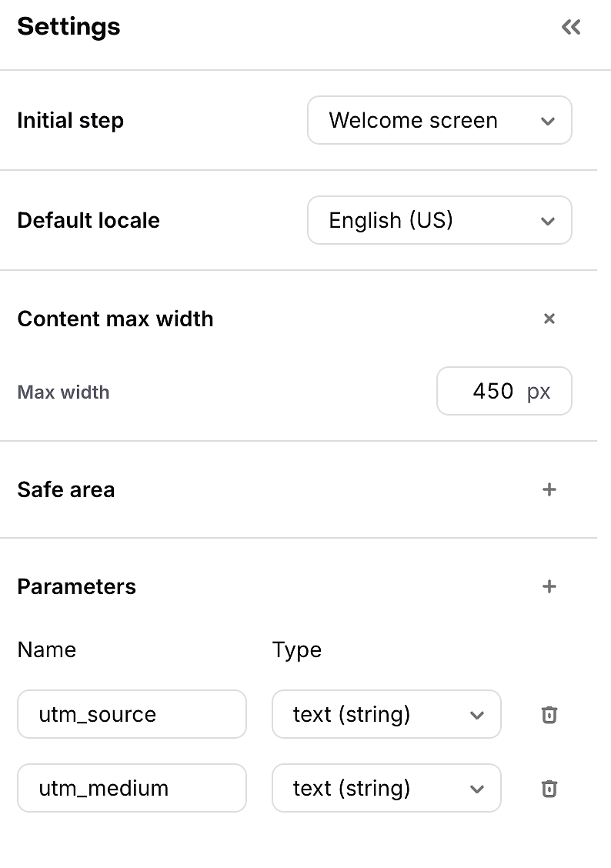This screenshot has width=611, height=868.
Task: Click the chevron arrow beside English (US)
Action: pos(547,222)
